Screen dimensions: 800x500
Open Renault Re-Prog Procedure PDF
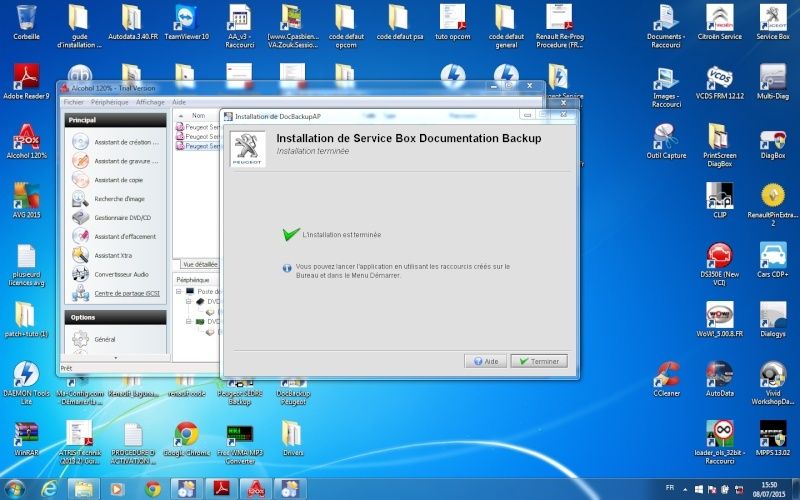click(559, 27)
